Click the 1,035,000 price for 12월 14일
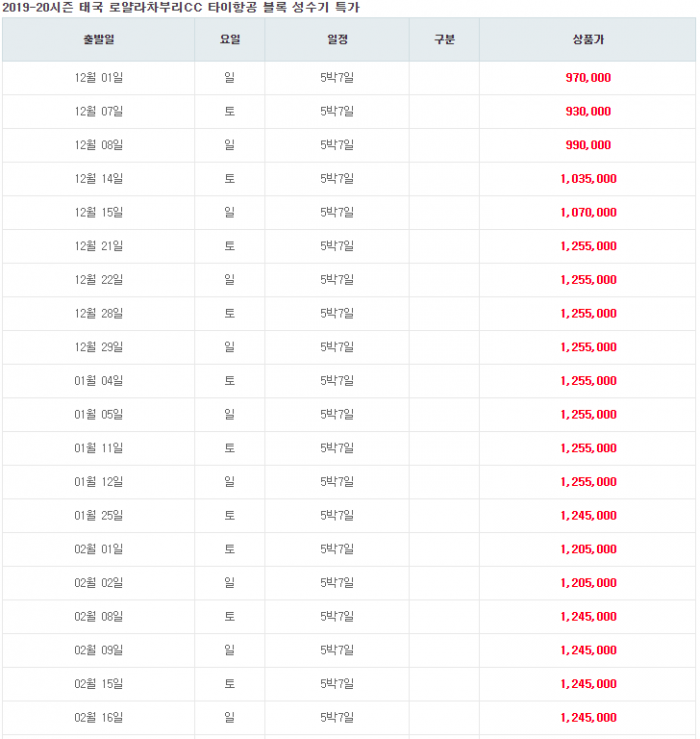The image size is (700, 739). (588, 179)
